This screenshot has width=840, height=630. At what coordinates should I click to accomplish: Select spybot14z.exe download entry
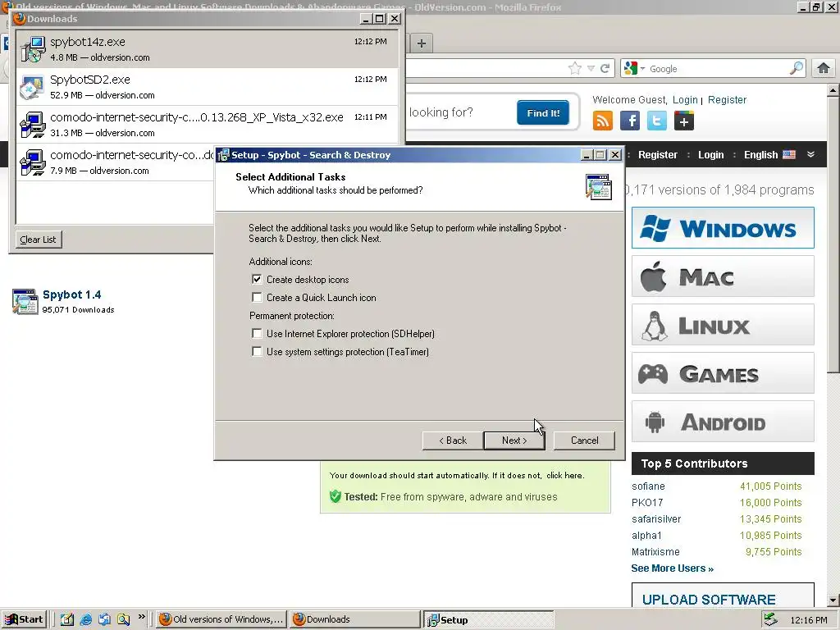coord(208,48)
